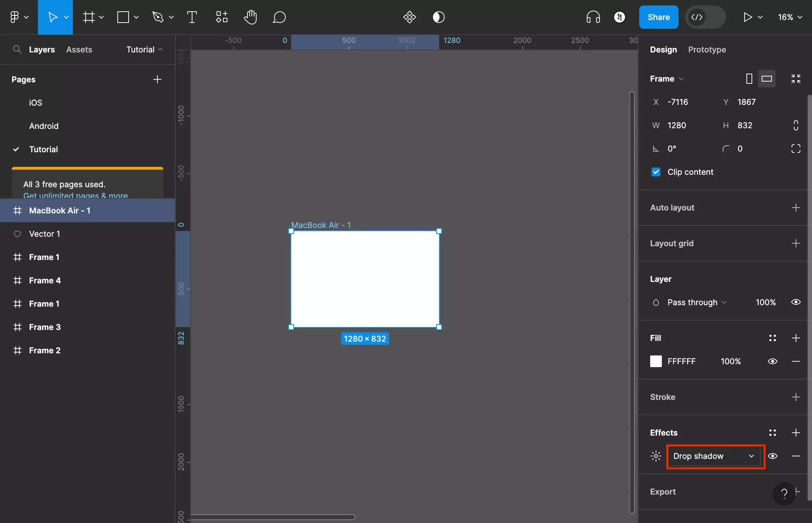Toggle Drop shadow visibility eye icon

click(x=772, y=456)
